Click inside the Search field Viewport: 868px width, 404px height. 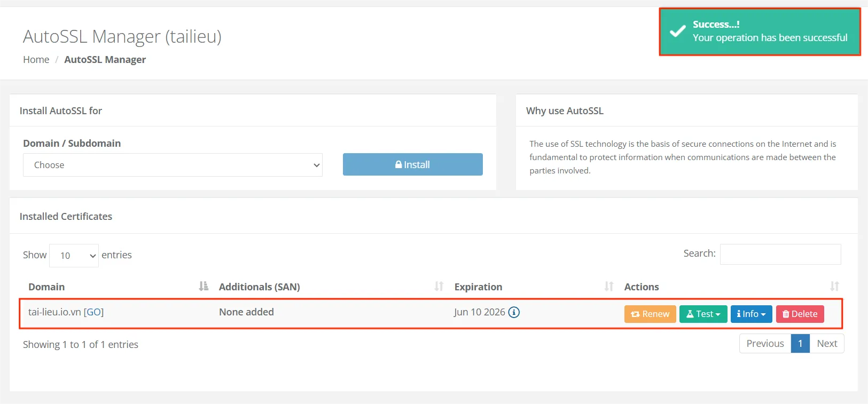coord(780,254)
